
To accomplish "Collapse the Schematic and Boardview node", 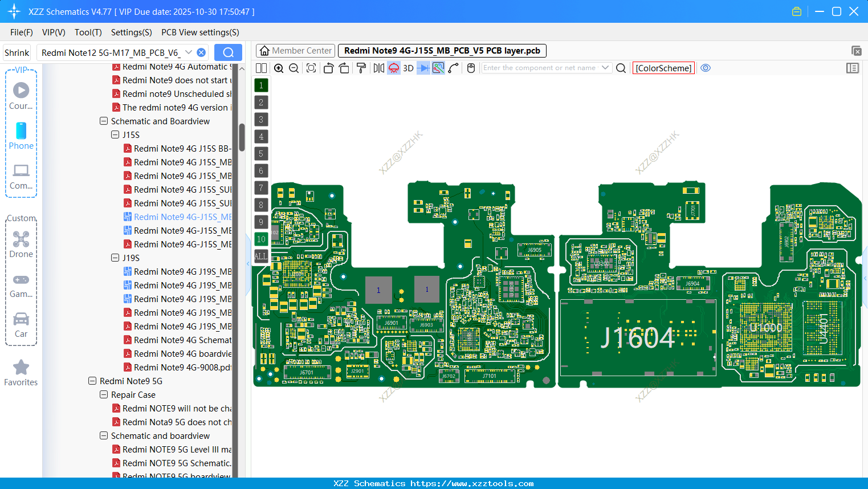I will (x=104, y=121).
